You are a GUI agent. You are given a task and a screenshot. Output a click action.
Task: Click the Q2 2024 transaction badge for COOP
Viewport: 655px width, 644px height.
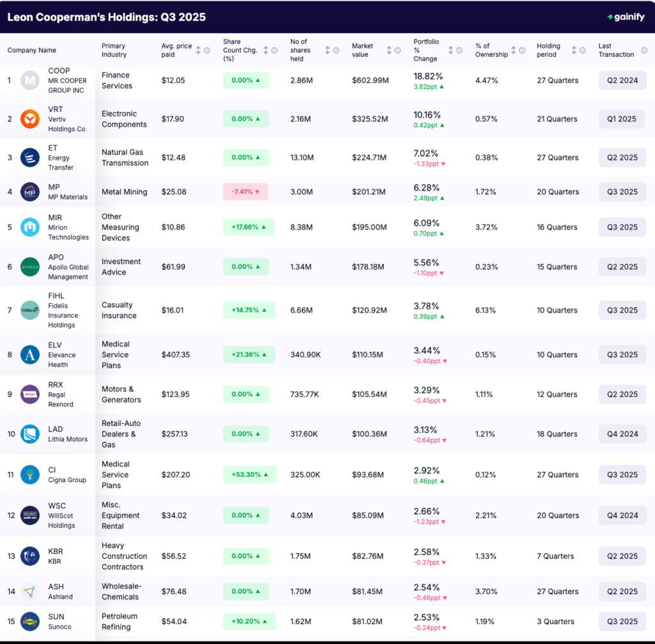pyautogui.click(x=622, y=80)
